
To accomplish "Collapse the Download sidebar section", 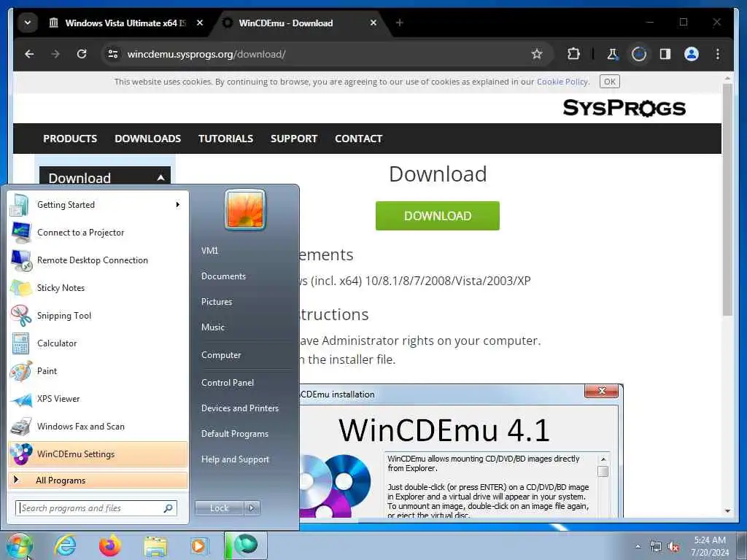I will (161, 178).
